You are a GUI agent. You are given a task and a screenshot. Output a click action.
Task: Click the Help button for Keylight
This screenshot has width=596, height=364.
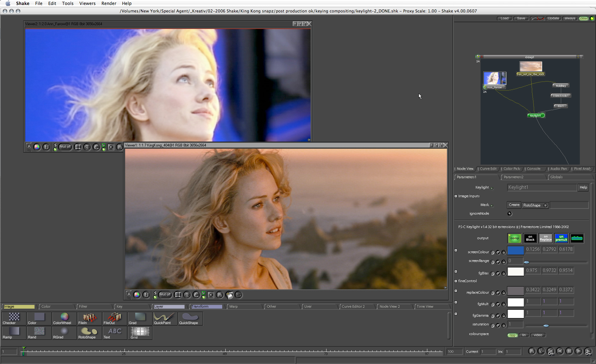pos(583,187)
